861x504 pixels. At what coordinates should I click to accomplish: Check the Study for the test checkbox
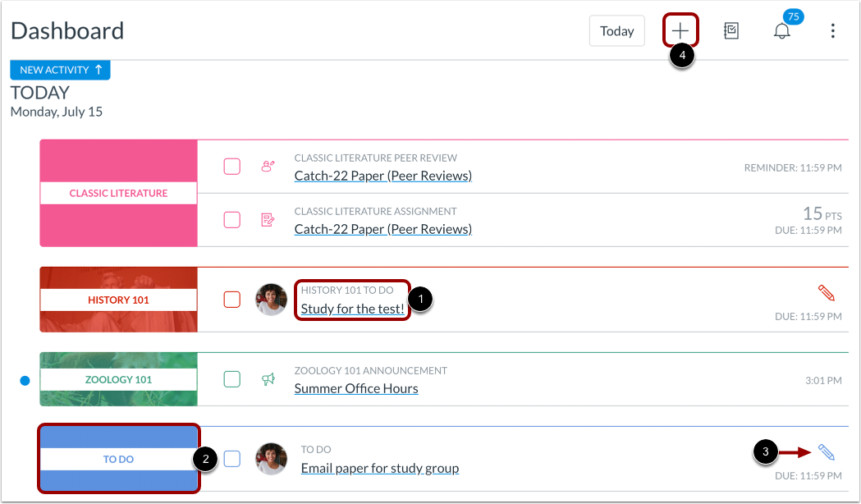pos(231,300)
